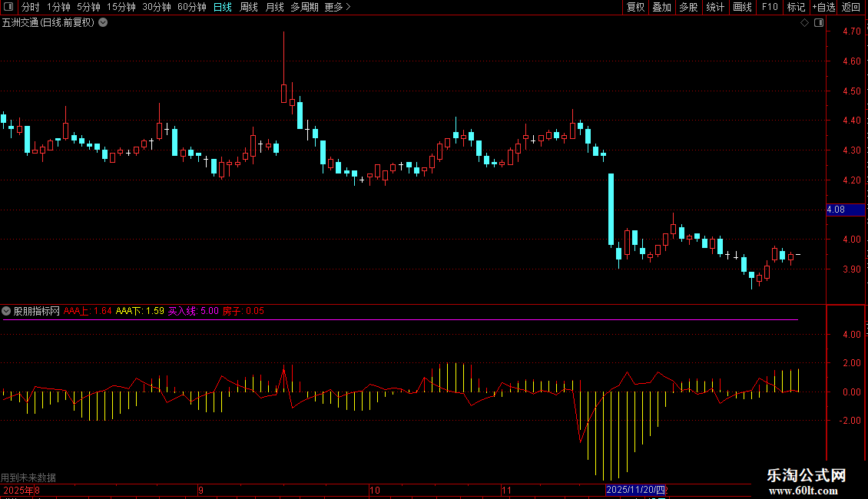Toggle the left sidebar panel icon
The image size is (868, 499).
tap(8, 7)
